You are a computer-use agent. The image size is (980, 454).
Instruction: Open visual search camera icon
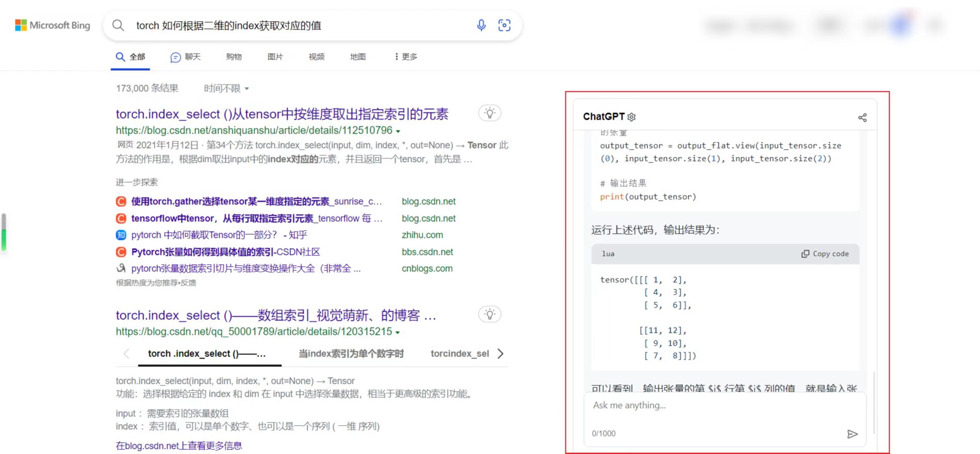tap(504, 25)
